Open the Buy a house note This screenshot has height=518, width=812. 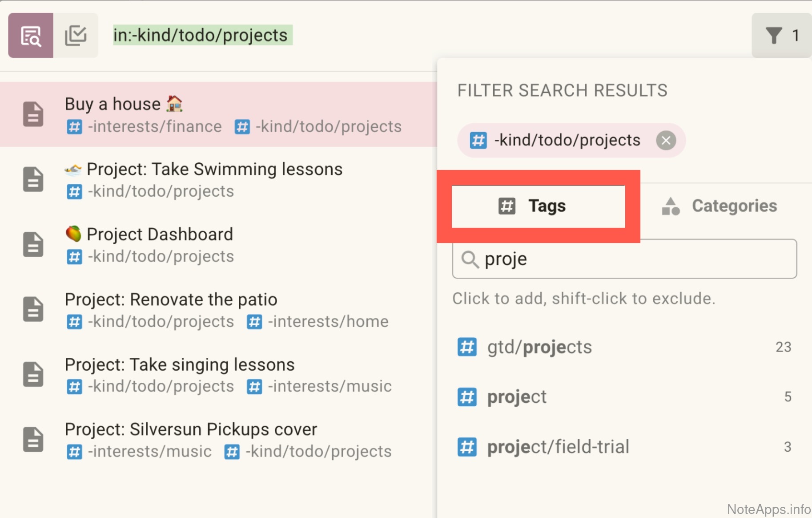click(x=113, y=104)
